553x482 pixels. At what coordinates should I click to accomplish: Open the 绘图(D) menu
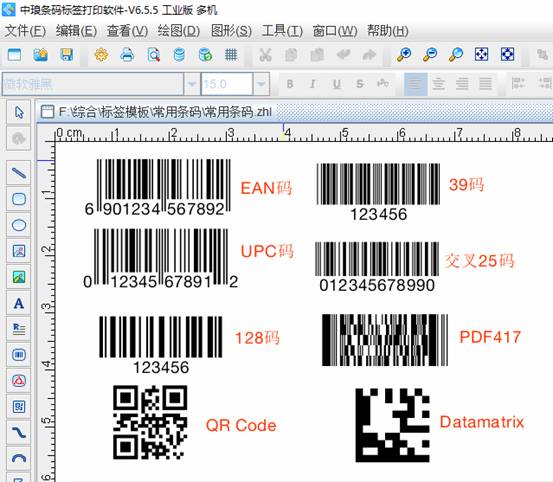(x=179, y=31)
